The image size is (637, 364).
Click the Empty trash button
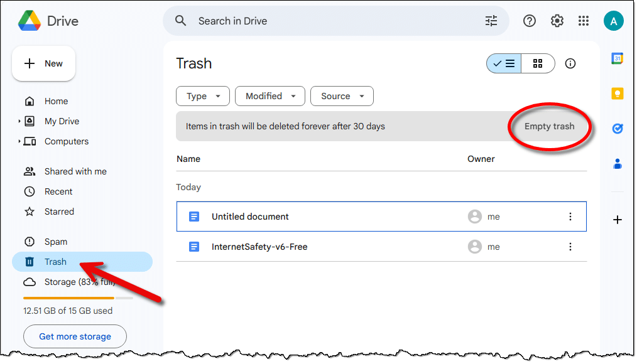point(549,126)
